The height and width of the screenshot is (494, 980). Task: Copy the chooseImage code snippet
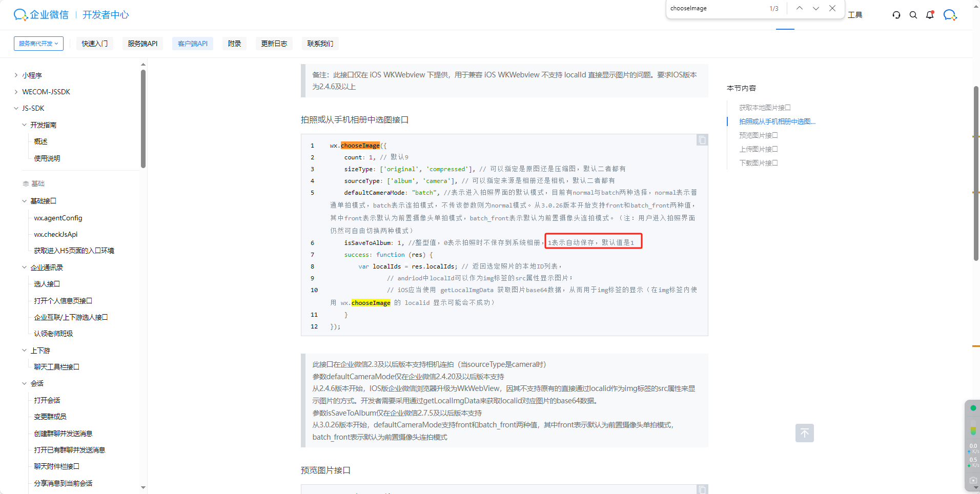pyautogui.click(x=701, y=140)
